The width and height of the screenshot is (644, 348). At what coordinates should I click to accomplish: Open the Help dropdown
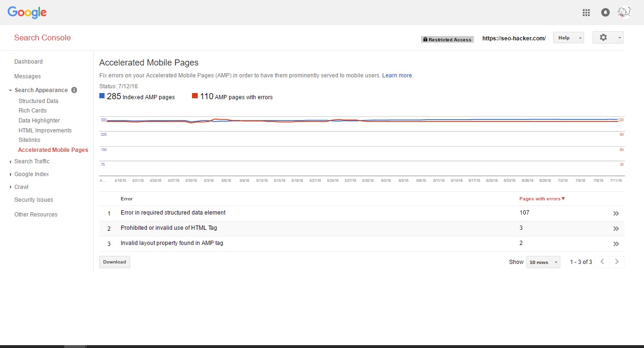[568, 38]
